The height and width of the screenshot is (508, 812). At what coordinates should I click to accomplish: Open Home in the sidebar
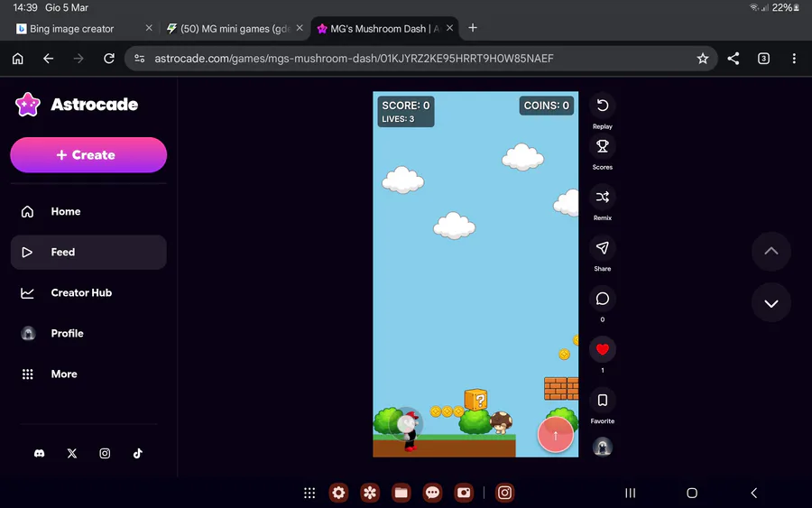point(88,211)
